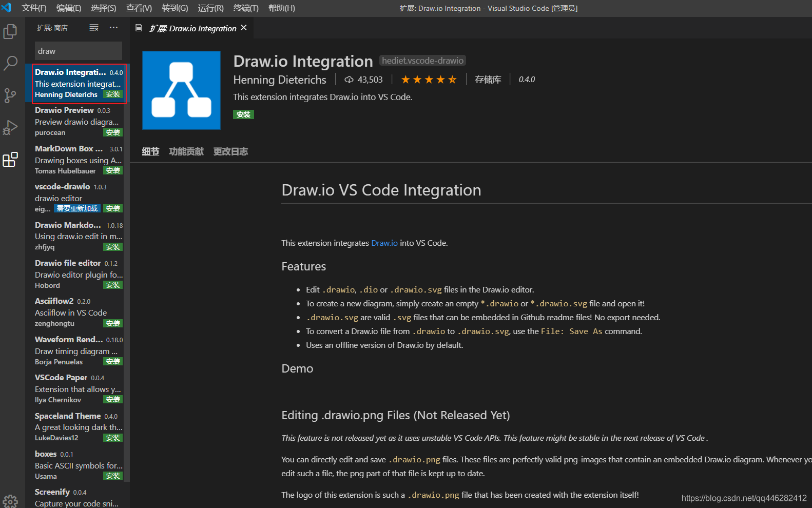Open the 转到(G) menu

(x=175, y=8)
